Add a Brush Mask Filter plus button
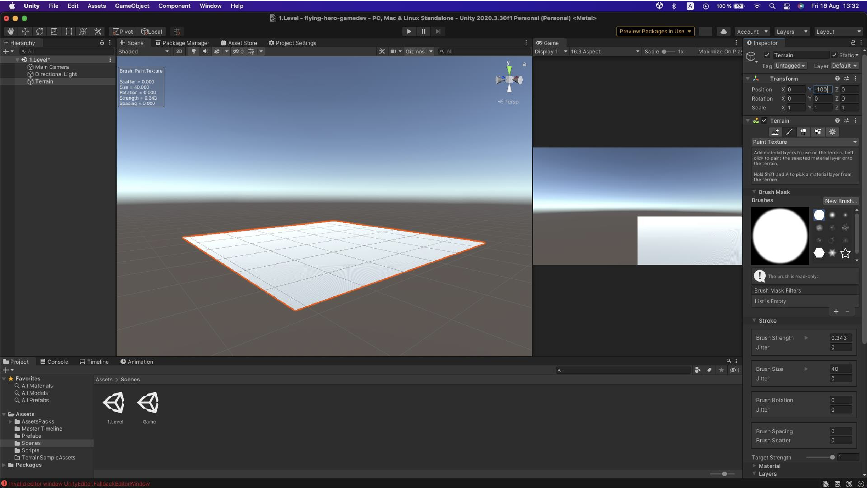 [x=836, y=311]
